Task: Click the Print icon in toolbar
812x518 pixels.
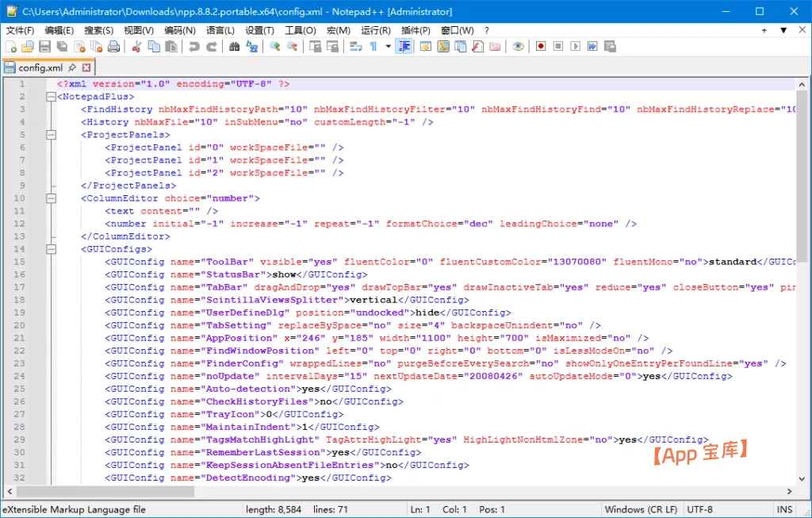Action: (x=114, y=47)
